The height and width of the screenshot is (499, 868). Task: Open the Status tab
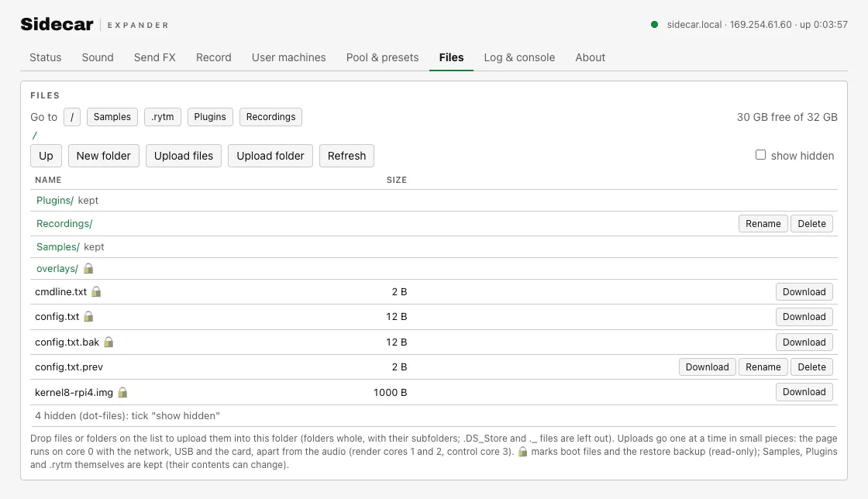click(x=46, y=57)
